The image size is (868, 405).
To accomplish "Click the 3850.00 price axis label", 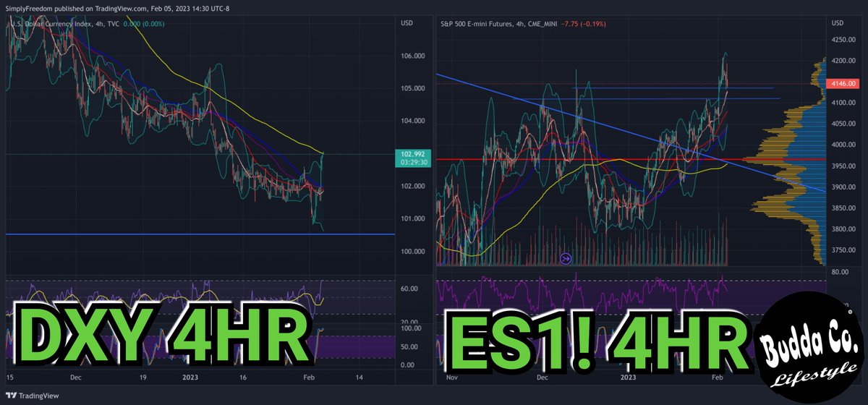I will pyautogui.click(x=843, y=208).
